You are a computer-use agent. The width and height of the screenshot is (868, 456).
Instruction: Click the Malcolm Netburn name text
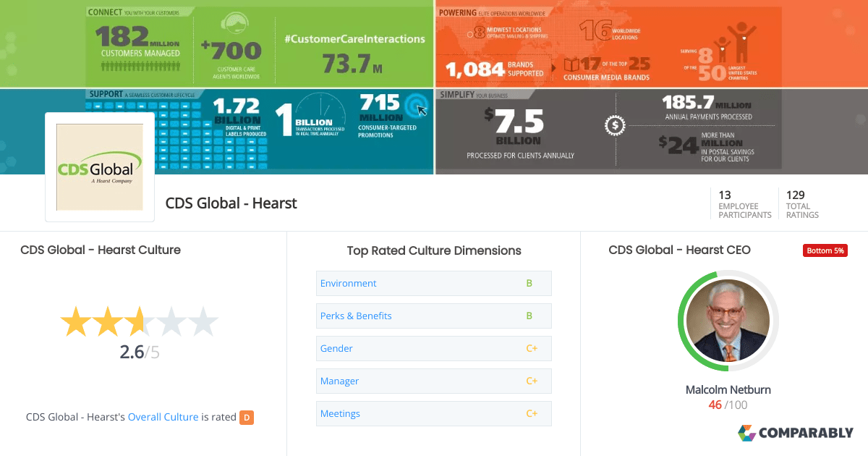coord(728,389)
